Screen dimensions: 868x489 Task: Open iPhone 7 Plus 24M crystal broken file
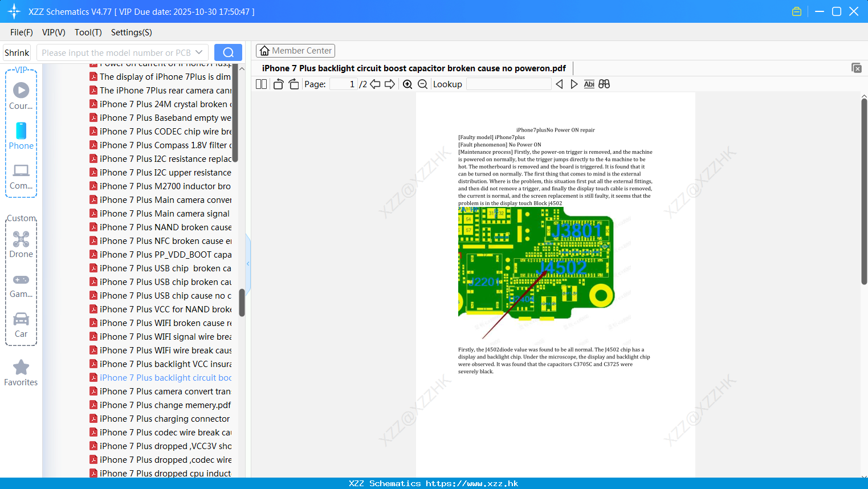160,104
